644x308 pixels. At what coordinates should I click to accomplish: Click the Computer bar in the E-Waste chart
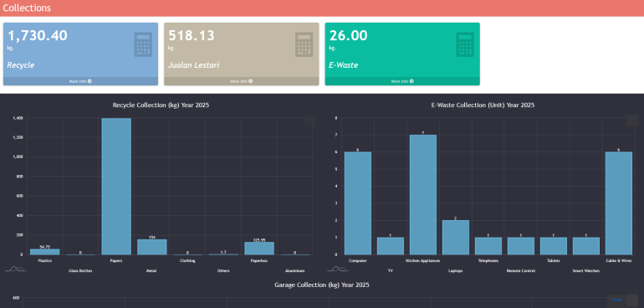358,203
